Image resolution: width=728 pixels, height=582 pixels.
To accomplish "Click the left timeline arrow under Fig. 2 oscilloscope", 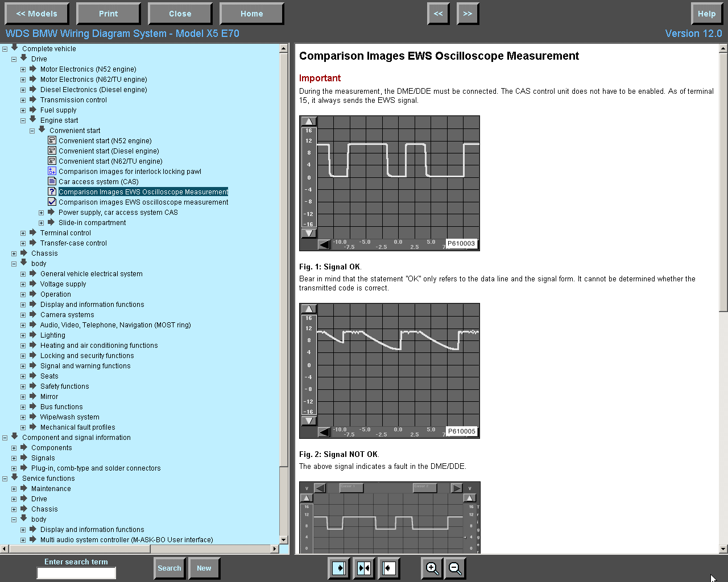I will pyautogui.click(x=324, y=432).
